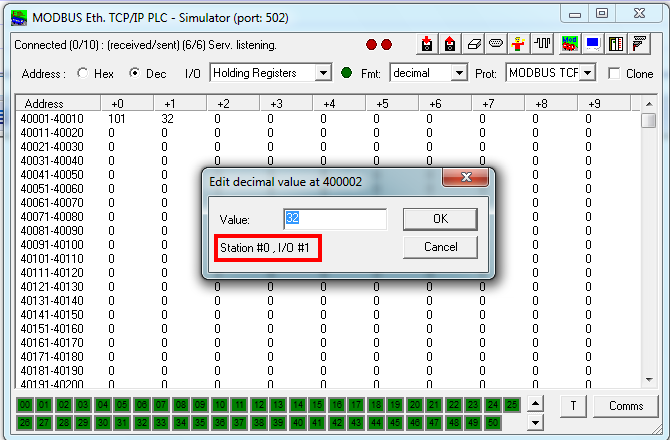The width and height of the screenshot is (670, 440).
Task: Toggle station 45 green box
Action: point(395,423)
